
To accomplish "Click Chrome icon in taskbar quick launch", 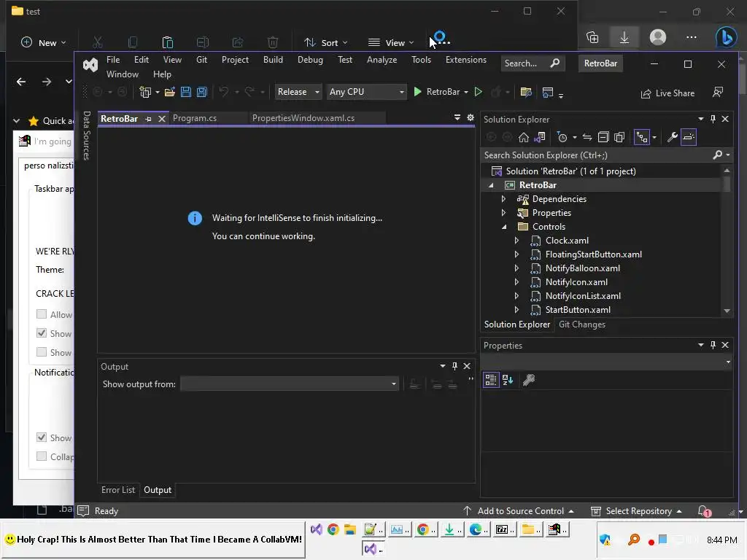I will coord(333,529).
